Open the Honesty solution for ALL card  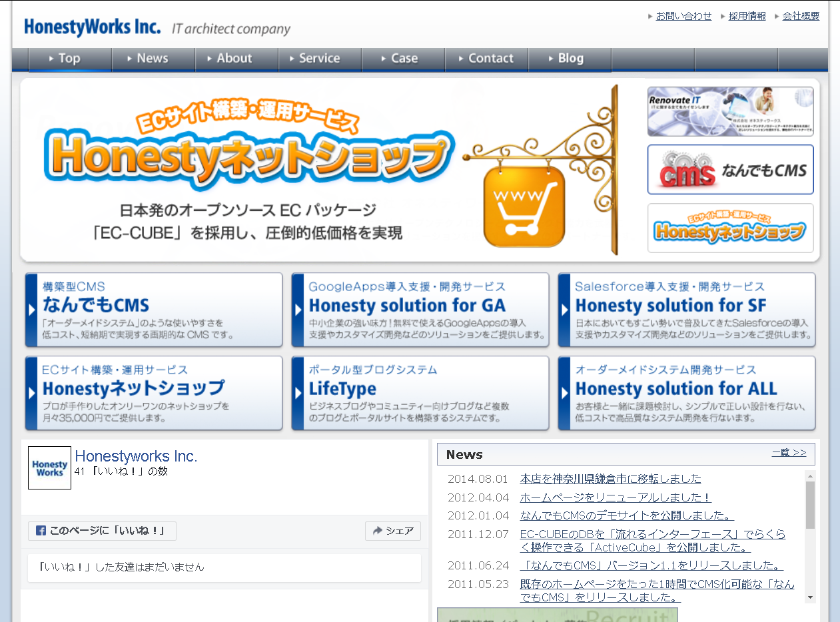tap(687, 393)
